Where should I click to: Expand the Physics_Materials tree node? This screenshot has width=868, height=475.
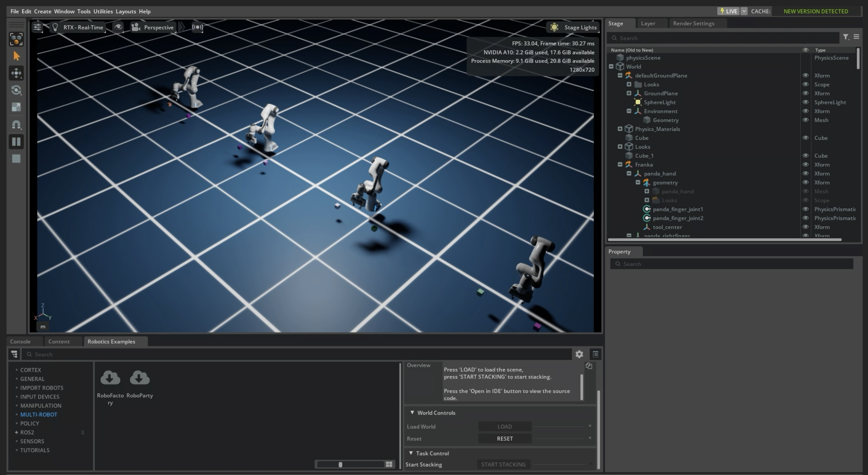click(x=620, y=129)
